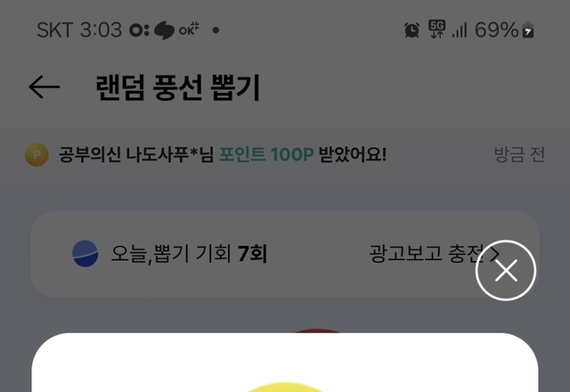Tap the chevron next to 광고보고 충전

[x=494, y=254]
